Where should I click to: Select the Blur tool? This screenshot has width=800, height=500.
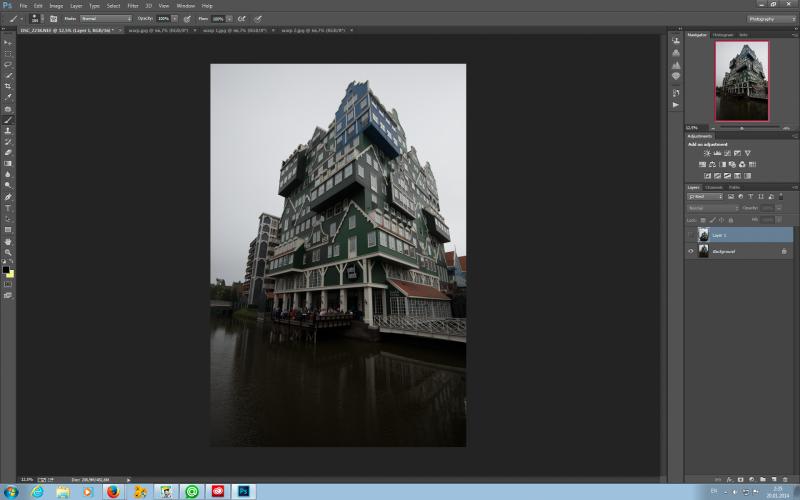8,174
